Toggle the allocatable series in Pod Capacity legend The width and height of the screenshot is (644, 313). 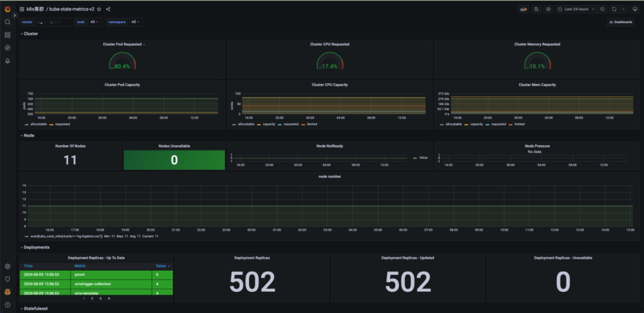coord(38,124)
